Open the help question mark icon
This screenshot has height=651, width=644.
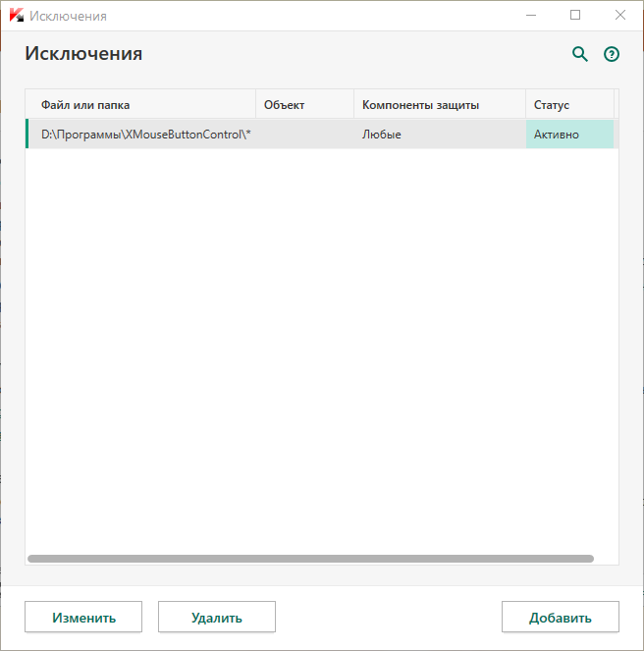(x=612, y=54)
